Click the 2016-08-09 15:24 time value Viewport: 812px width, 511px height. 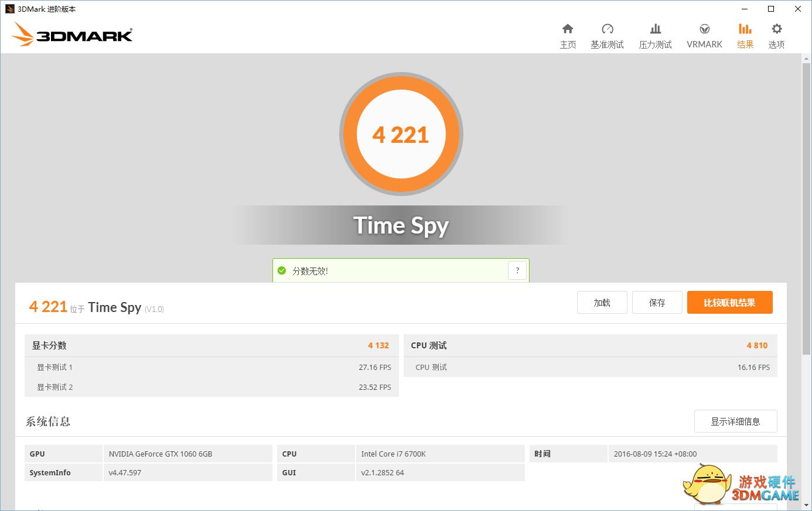656,454
